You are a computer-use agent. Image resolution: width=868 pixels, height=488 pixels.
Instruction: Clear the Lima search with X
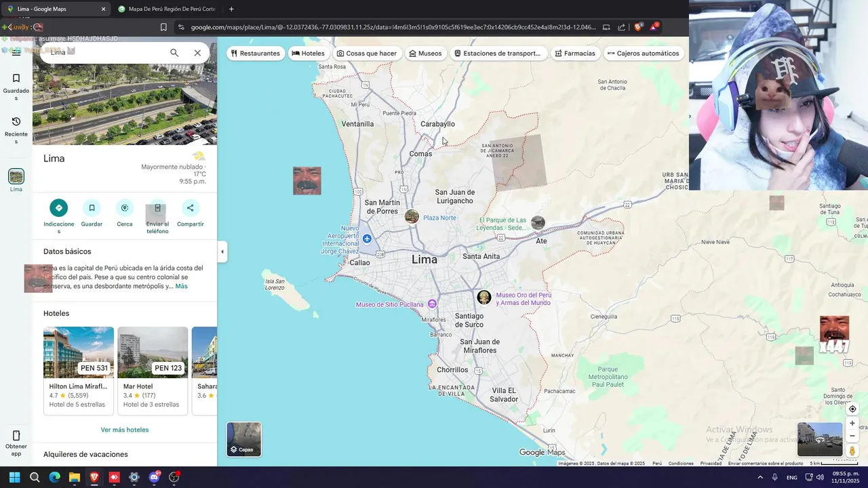(197, 53)
